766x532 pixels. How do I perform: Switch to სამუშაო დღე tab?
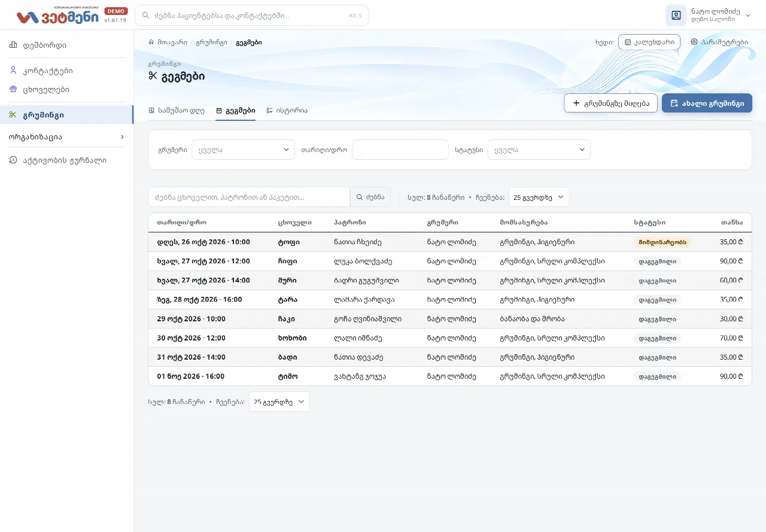tap(177, 111)
